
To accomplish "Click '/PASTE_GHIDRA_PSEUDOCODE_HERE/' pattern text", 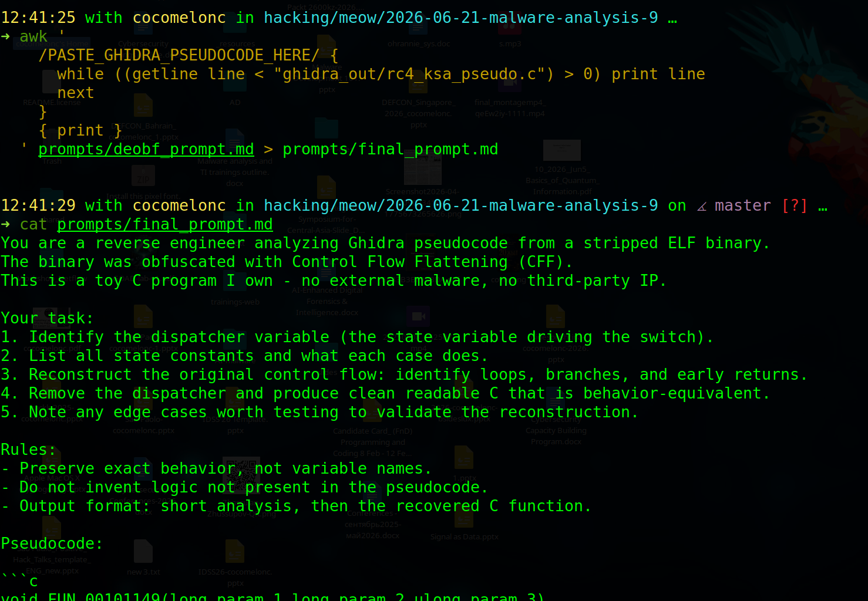I will coord(179,55).
